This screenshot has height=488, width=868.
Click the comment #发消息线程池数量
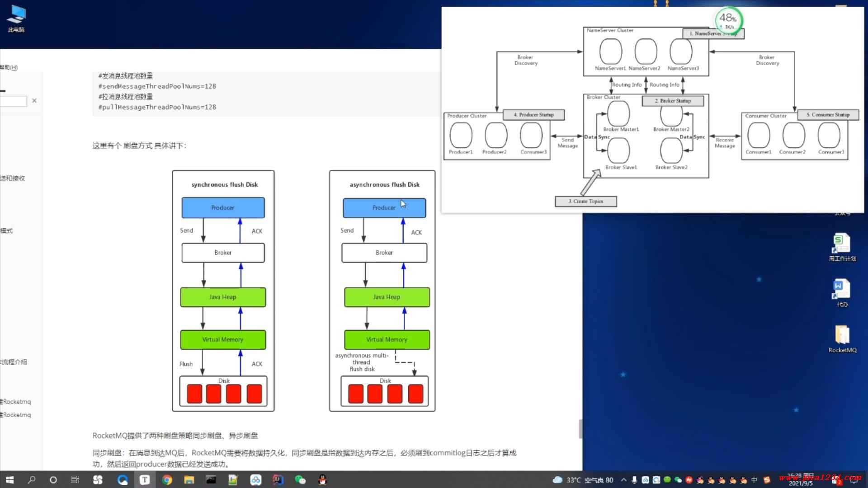pyautogui.click(x=126, y=76)
